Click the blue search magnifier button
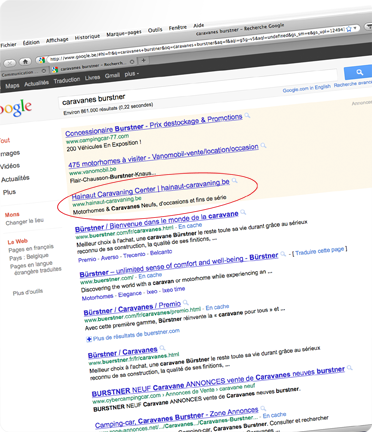 358,72
